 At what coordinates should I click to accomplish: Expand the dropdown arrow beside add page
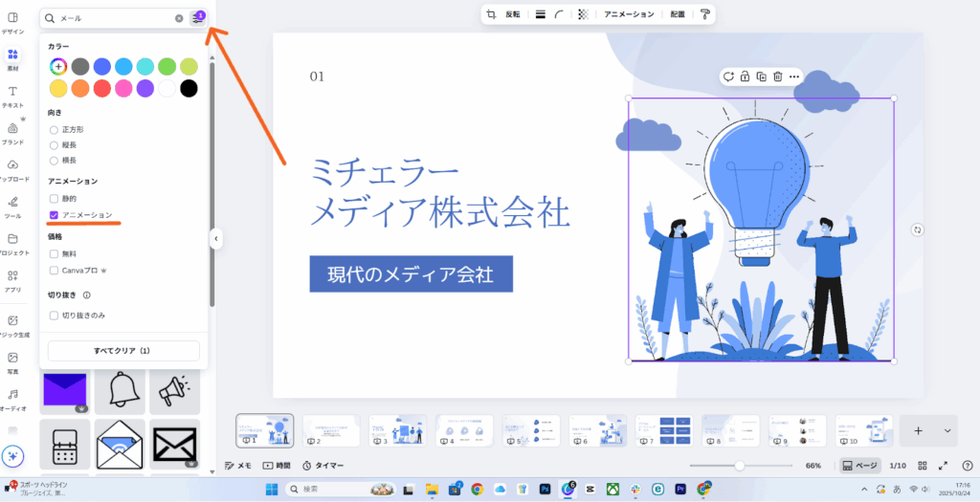(x=947, y=431)
